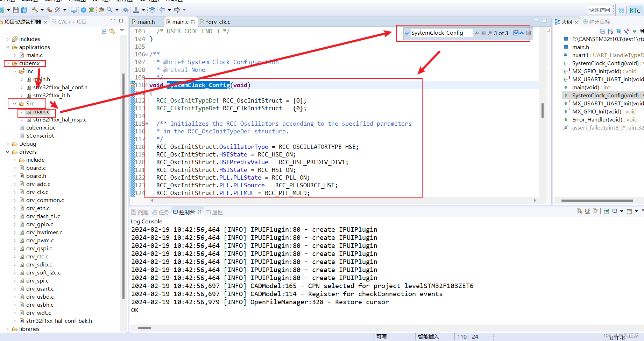Open the display selected console dropdown
This screenshot has height=341, width=644.
pyautogui.click(x=622, y=211)
